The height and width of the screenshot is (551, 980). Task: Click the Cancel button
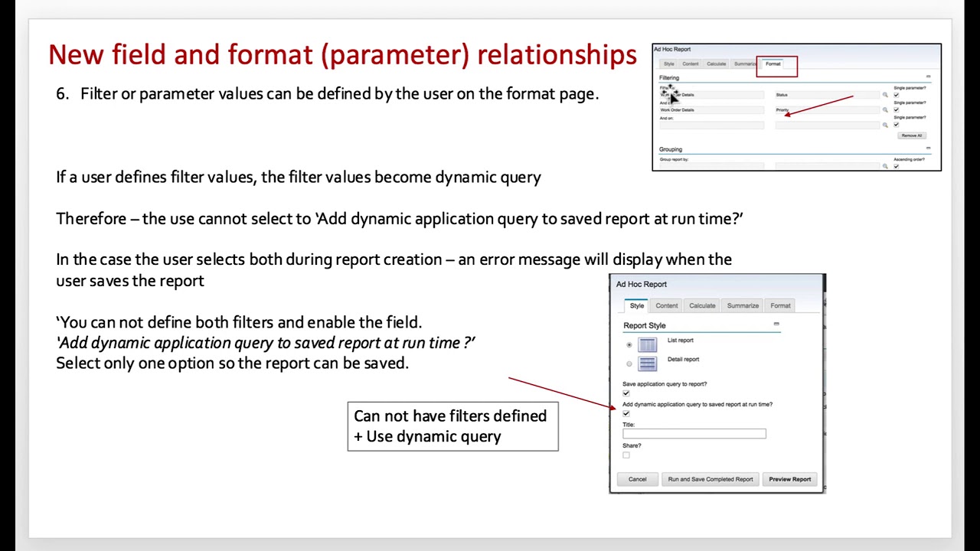click(x=638, y=479)
